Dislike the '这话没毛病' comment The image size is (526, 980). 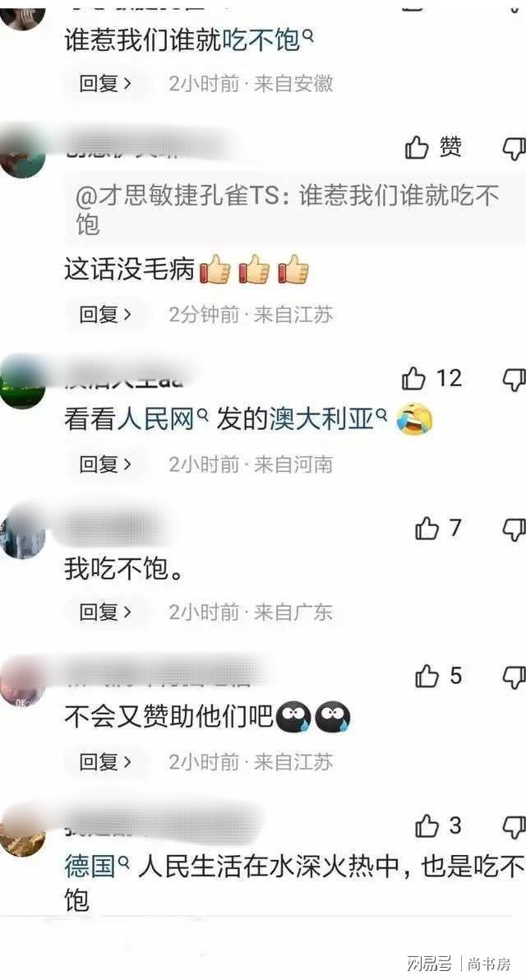(514, 149)
